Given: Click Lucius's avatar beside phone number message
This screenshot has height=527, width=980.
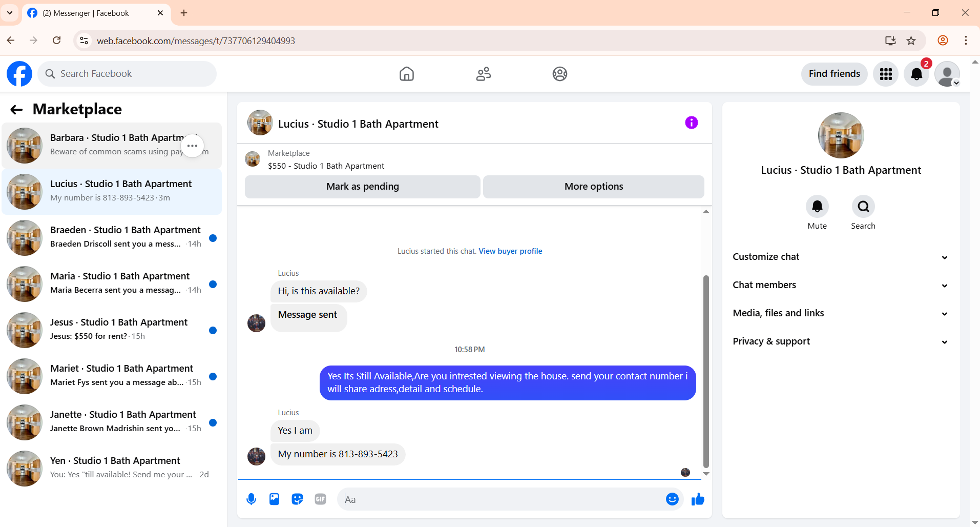Looking at the screenshot, I should [256, 456].
